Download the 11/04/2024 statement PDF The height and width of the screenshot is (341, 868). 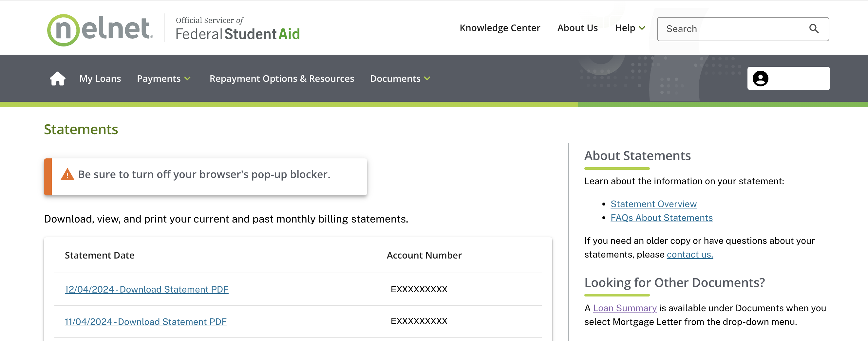tap(145, 321)
